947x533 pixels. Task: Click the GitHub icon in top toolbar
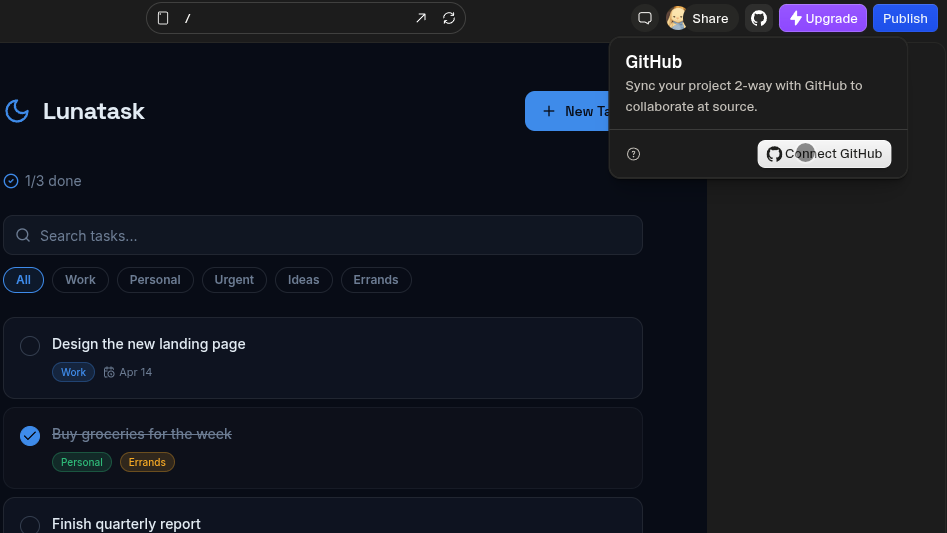759,18
